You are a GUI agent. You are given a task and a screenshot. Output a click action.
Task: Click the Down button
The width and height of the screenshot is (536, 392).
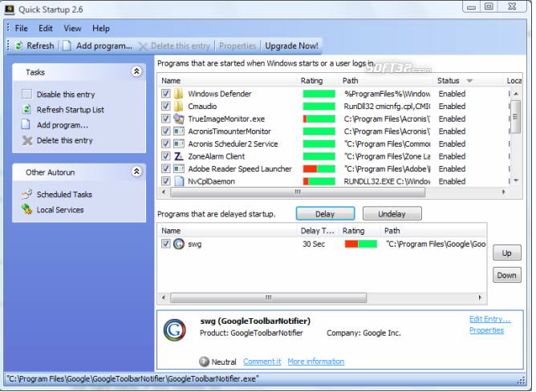coord(506,275)
